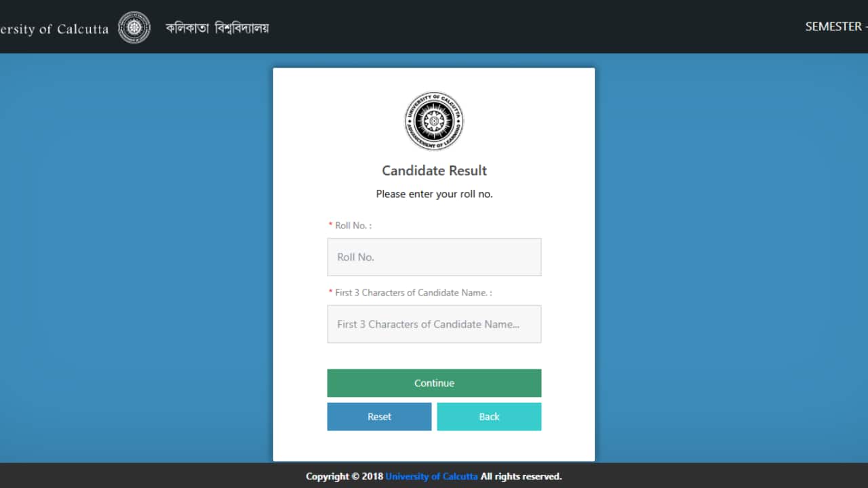The height and width of the screenshot is (488, 868).
Task: Click the University of Calcutta emblem in the header
Action: [x=134, y=28]
